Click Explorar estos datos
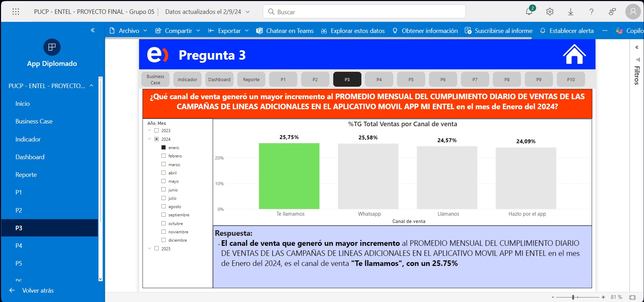Screen dimensions: 644x302 pyautogui.click(x=353, y=31)
